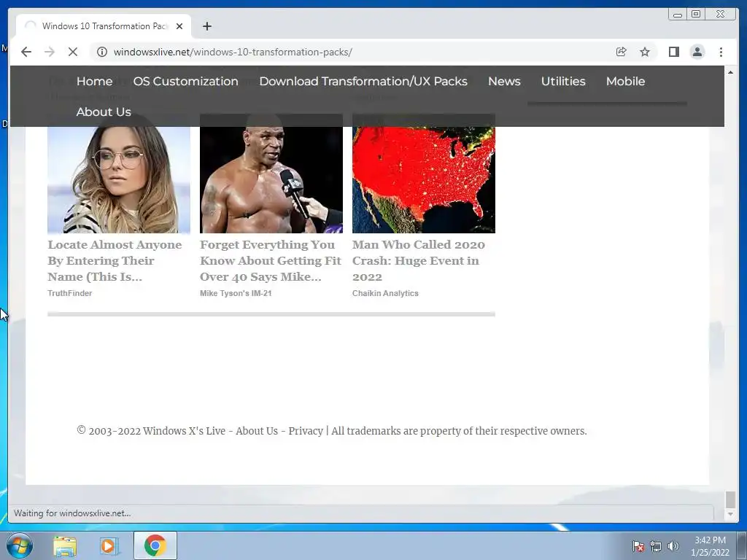Bookmark this page with the star
This screenshot has width=747, height=560.
point(645,52)
